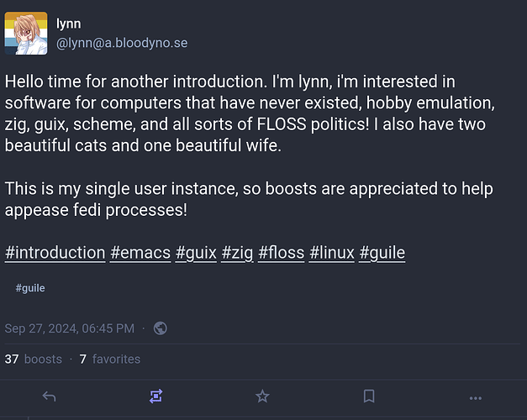Open the #floss hashtag link
This screenshot has height=420, width=527.
pyautogui.click(x=281, y=252)
